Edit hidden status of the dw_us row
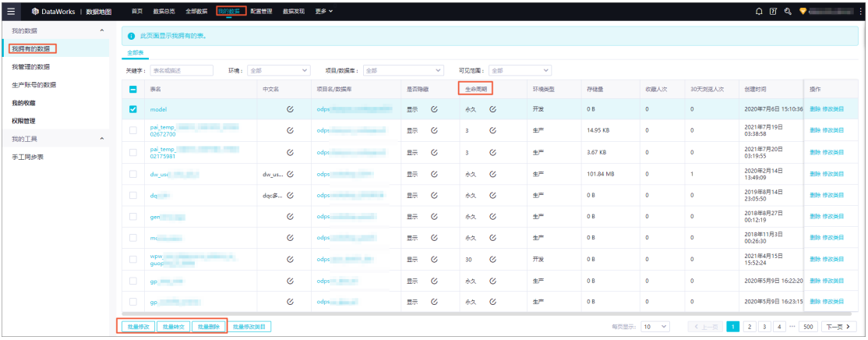Screen dimensions: 868x340 (x=435, y=173)
